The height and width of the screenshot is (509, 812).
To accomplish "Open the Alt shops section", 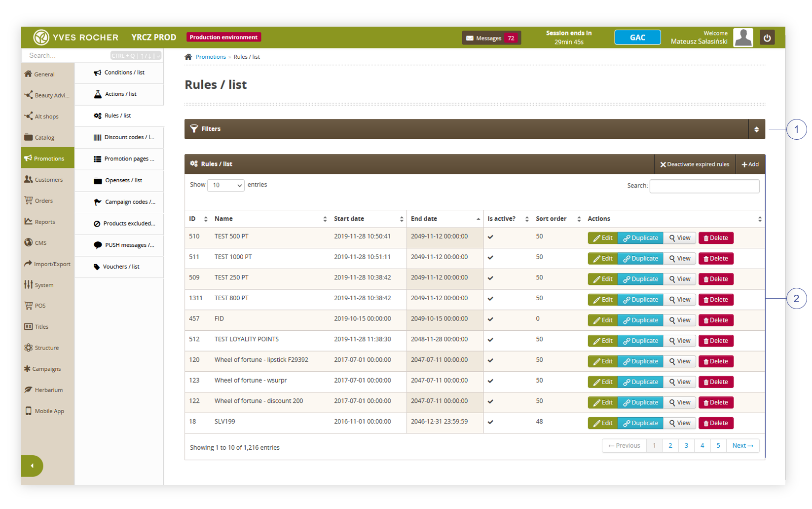I will [48, 117].
